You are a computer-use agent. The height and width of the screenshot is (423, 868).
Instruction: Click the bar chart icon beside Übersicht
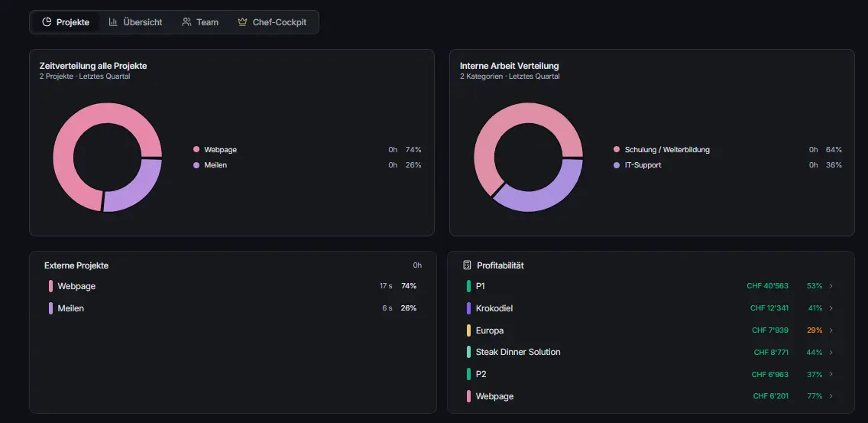(113, 22)
